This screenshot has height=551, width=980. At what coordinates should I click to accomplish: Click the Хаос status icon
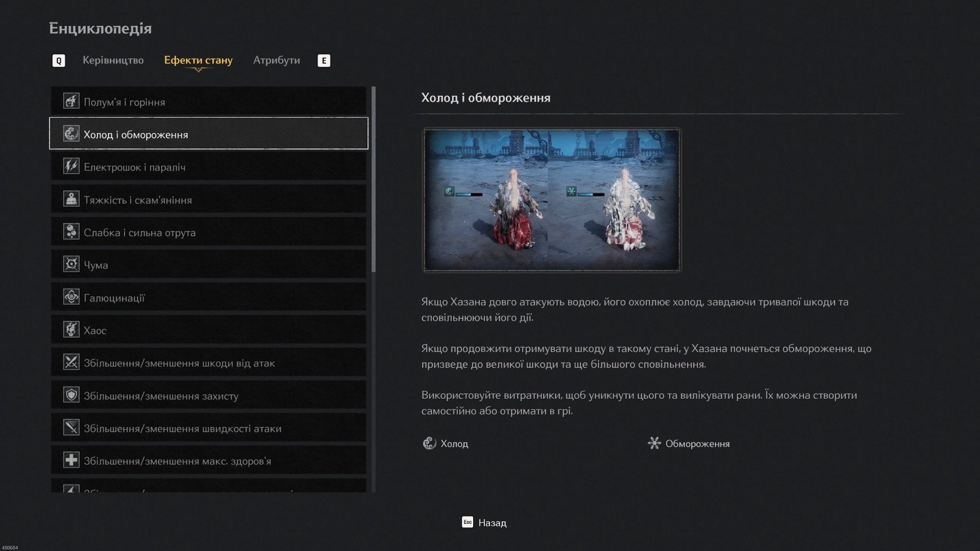point(71,330)
